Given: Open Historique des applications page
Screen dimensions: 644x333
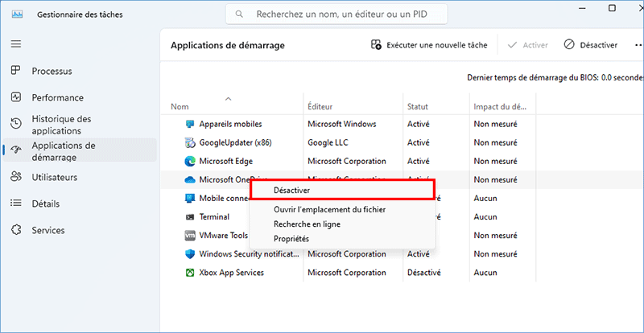Looking at the screenshot, I should [61, 124].
